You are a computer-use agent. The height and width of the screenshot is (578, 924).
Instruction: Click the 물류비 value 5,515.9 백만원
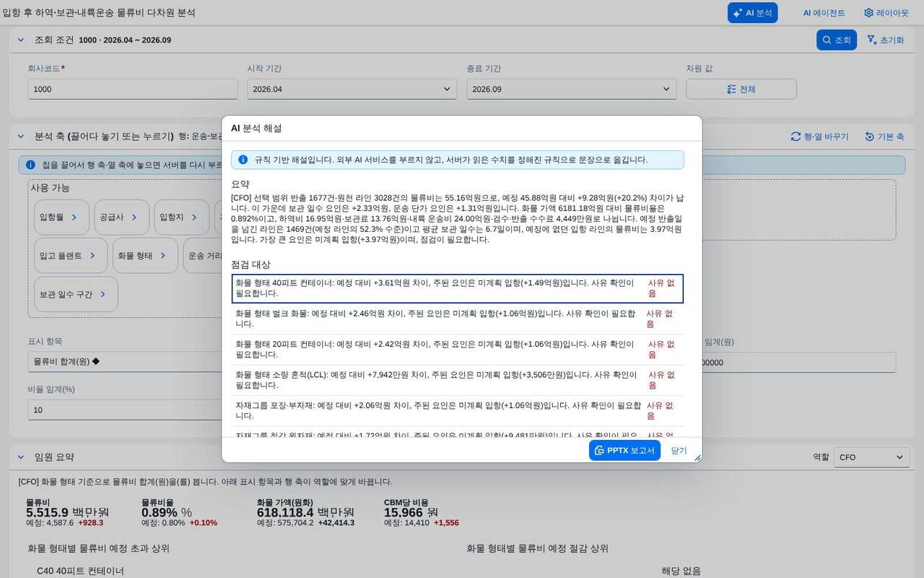(67, 512)
